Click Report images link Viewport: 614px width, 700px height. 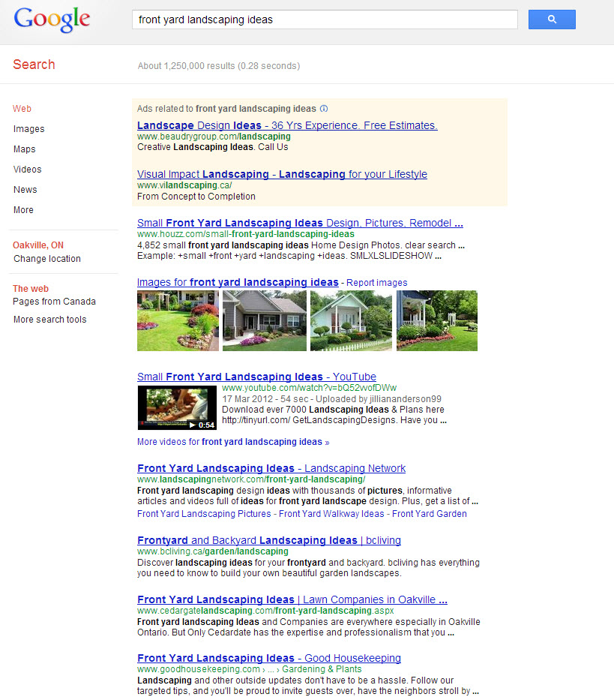(376, 283)
